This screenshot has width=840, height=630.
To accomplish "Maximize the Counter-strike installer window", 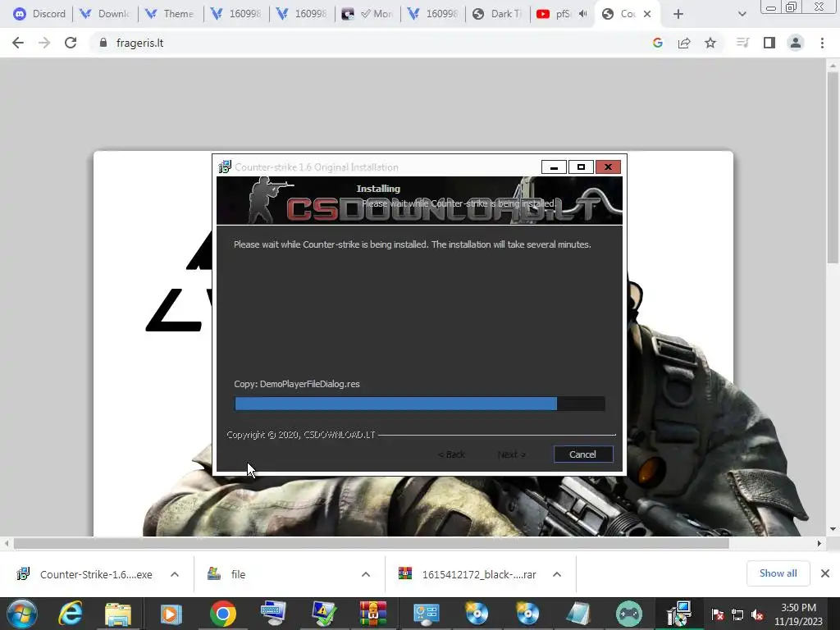I will 581,167.
